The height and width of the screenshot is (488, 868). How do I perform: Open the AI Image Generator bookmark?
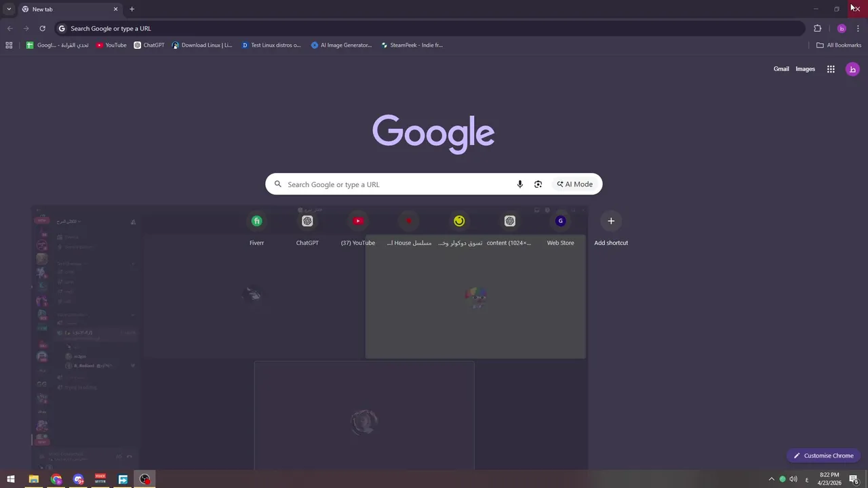pos(341,45)
